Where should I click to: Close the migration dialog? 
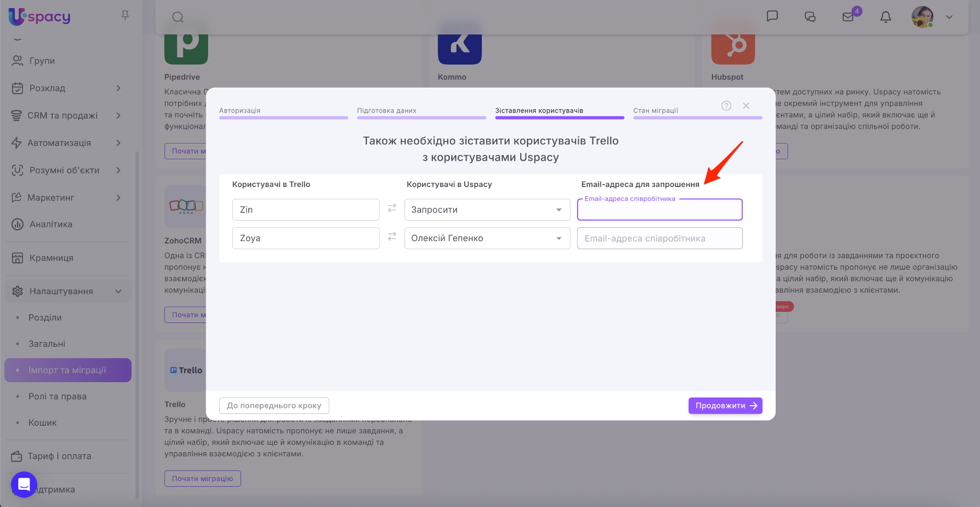[x=746, y=106]
